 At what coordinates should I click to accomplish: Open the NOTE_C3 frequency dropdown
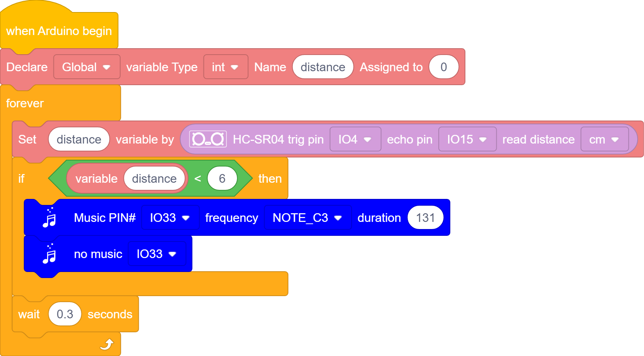click(308, 217)
